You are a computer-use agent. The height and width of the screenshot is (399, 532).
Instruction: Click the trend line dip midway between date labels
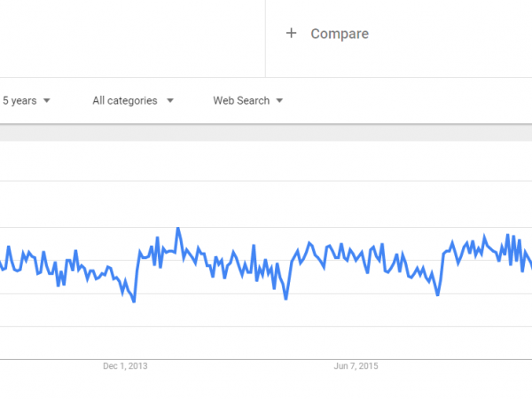coord(286,298)
